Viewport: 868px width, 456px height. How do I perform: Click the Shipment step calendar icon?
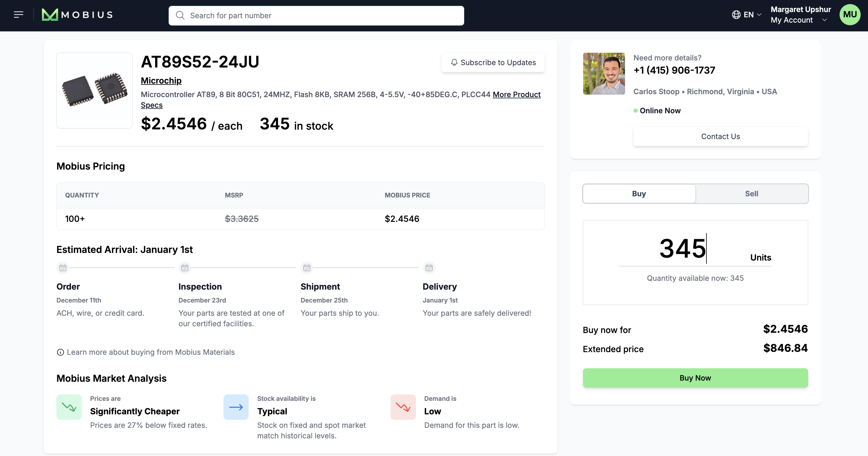(307, 268)
